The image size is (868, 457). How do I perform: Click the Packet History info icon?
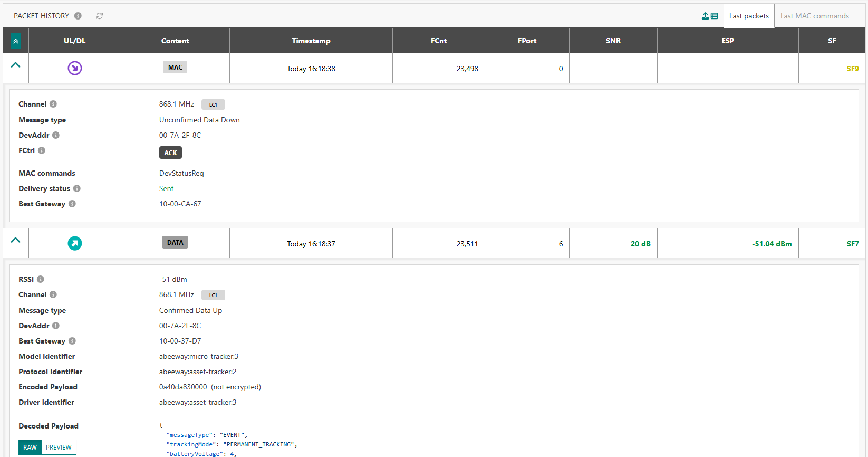[78, 16]
